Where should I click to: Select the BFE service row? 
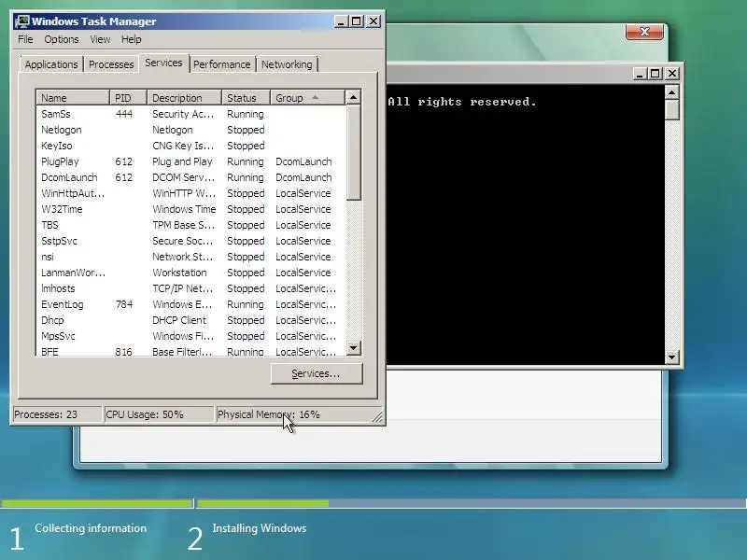pos(190,352)
